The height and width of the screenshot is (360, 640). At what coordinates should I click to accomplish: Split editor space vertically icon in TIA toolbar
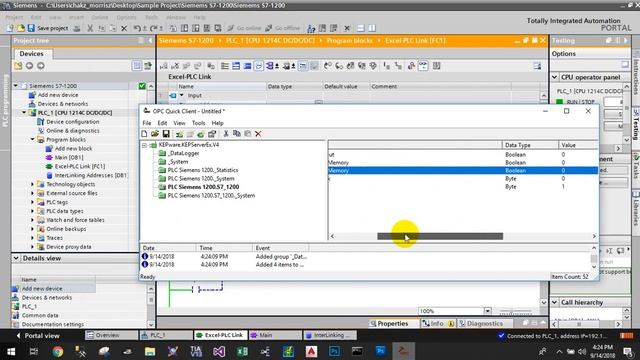tap(372, 28)
